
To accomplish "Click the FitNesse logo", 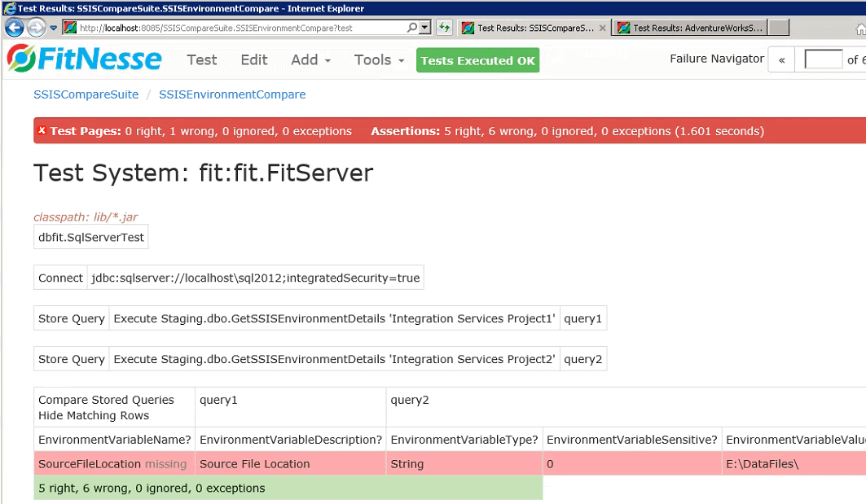I will pyautogui.click(x=84, y=59).
